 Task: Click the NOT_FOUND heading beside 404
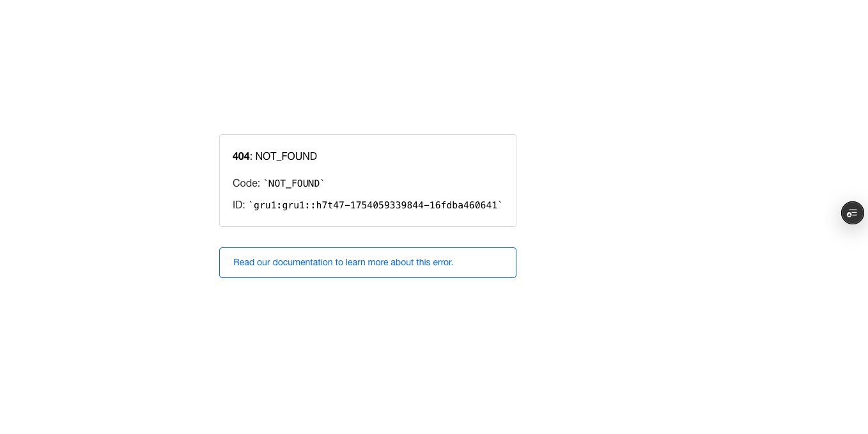[x=286, y=156]
